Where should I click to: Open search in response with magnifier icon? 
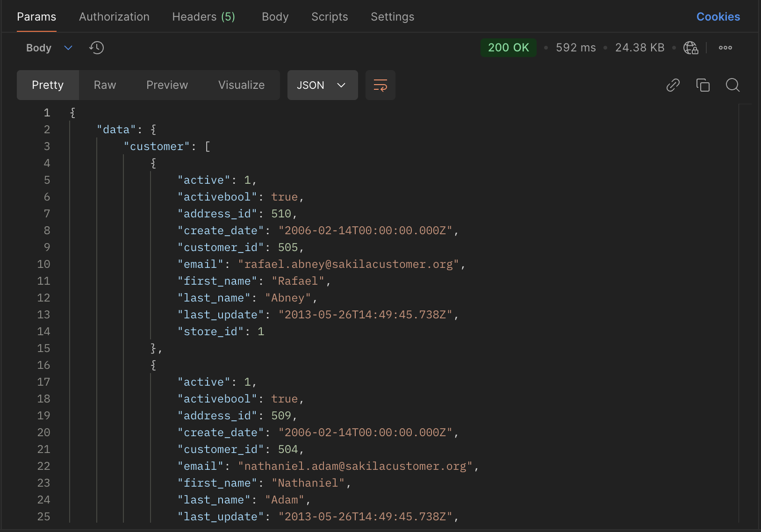point(732,85)
